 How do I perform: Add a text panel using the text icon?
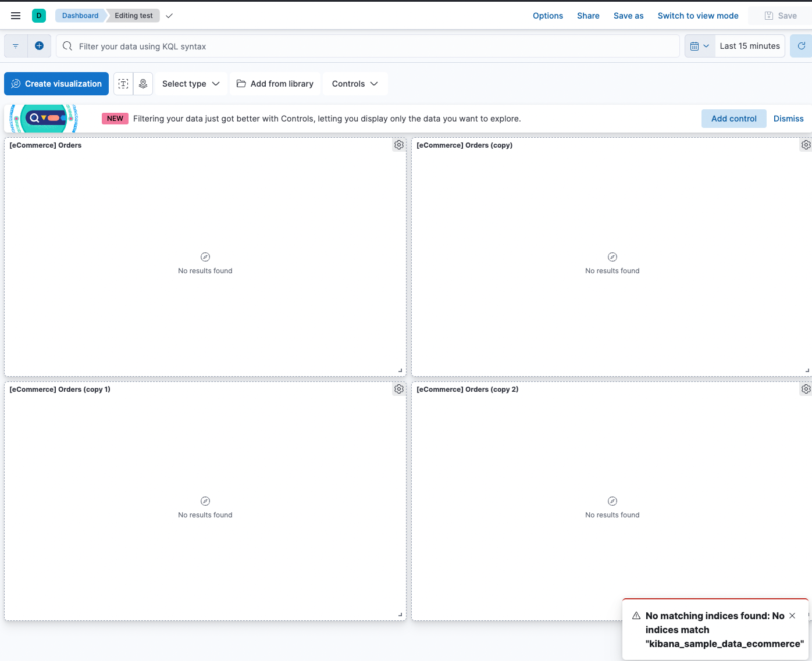point(123,84)
